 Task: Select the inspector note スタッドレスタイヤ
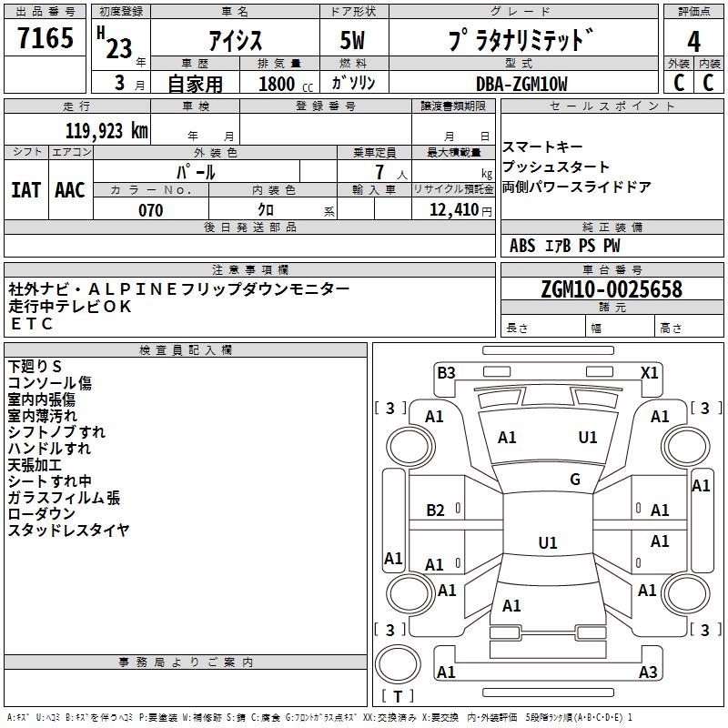(x=69, y=530)
